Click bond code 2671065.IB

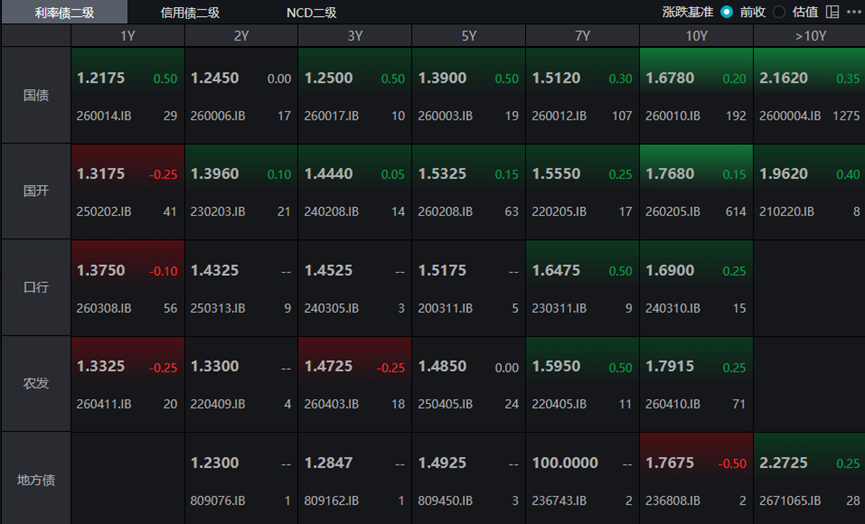tap(790, 501)
